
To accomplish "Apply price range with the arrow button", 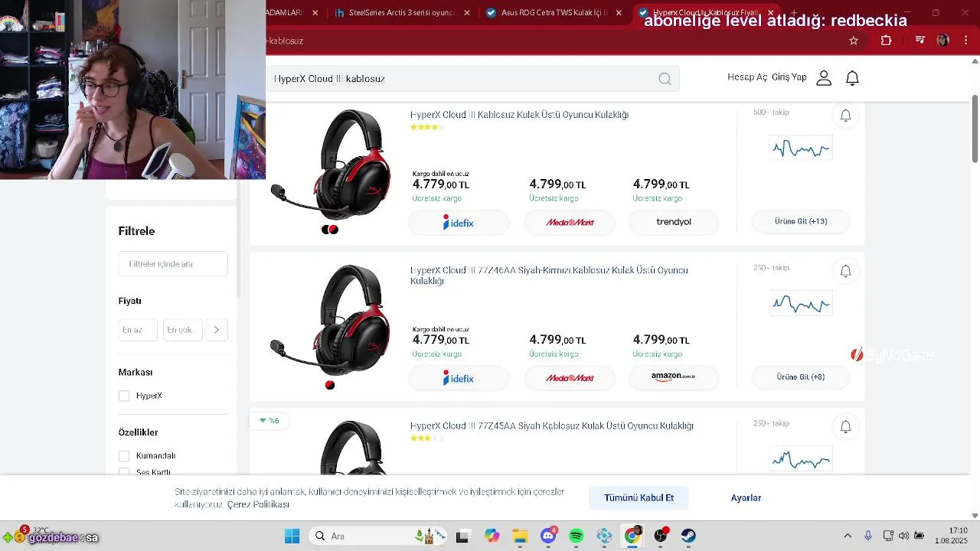I will pos(217,330).
